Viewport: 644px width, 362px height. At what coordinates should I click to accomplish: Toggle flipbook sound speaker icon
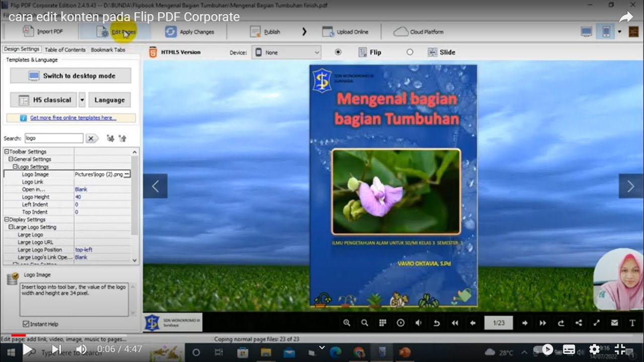click(x=419, y=323)
